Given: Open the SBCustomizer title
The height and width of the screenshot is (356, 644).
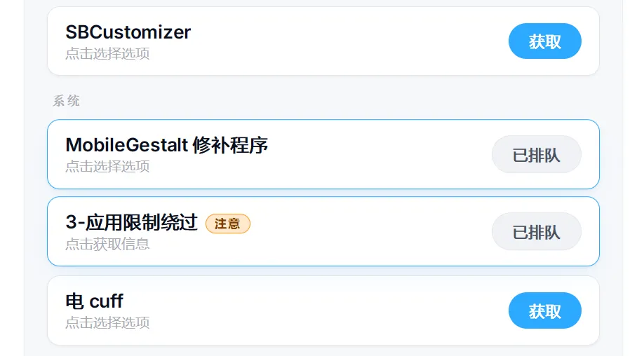Looking at the screenshot, I should pos(128,32).
